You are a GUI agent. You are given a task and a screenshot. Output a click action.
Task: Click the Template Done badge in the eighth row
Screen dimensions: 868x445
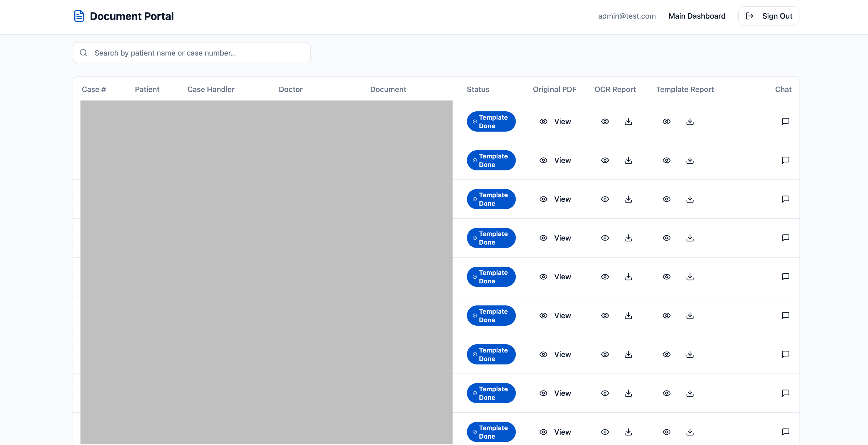click(491, 393)
